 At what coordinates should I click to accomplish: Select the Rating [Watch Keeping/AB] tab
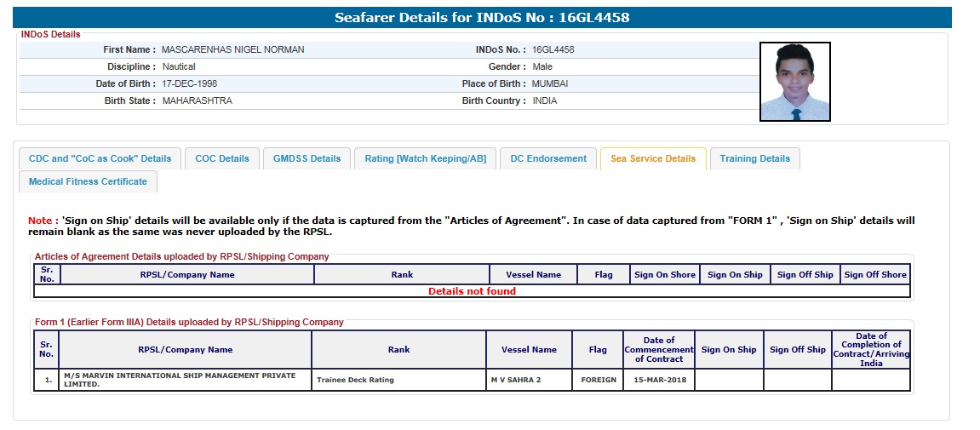pyautogui.click(x=425, y=158)
